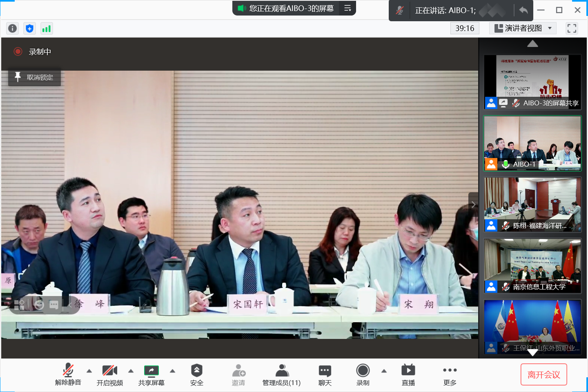Open screen-share options menu in top banner

tap(347, 8)
